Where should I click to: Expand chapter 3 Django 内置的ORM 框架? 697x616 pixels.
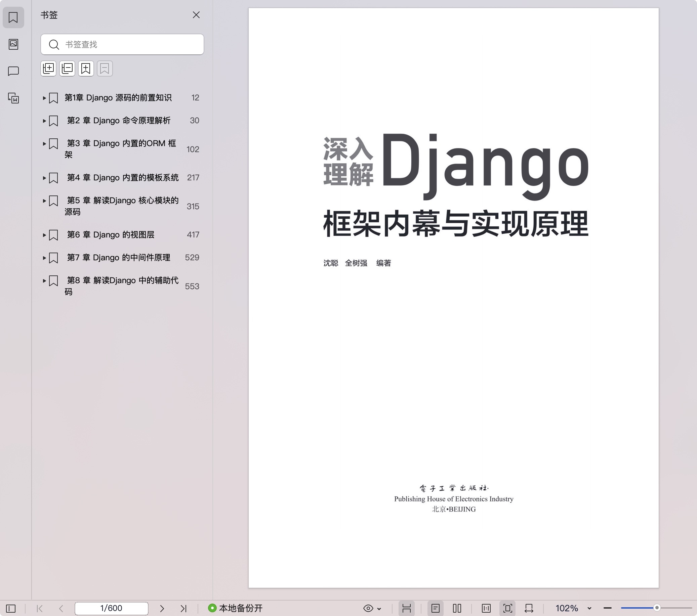pyautogui.click(x=44, y=144)
